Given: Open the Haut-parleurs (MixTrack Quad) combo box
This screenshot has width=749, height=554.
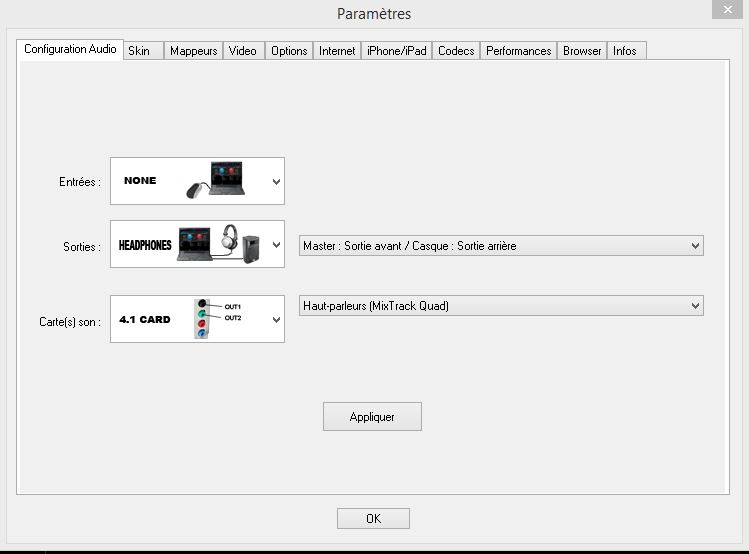Looking at the screenshot, I should (501, 306).
